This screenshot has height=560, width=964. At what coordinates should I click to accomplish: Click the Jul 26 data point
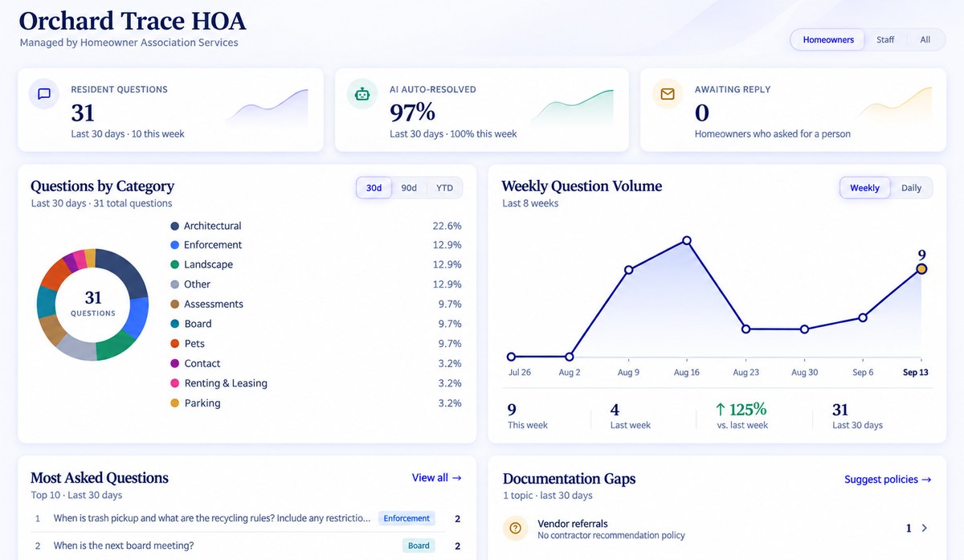click(x=511, y=357)
